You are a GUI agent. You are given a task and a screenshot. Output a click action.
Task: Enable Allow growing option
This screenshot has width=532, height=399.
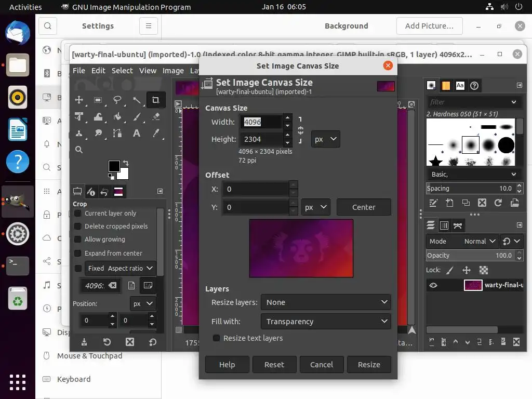[x=78, y=239]
